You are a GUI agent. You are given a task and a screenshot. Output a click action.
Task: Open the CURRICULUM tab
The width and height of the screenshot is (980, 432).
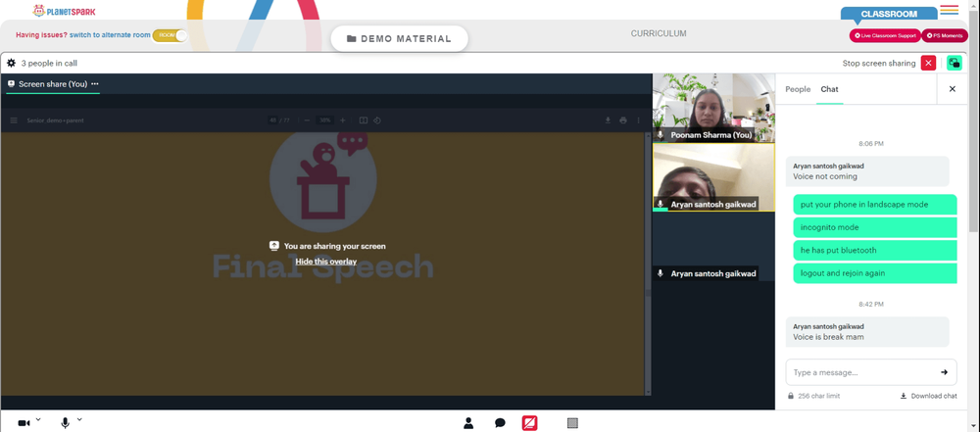click(x=659, y=33)
